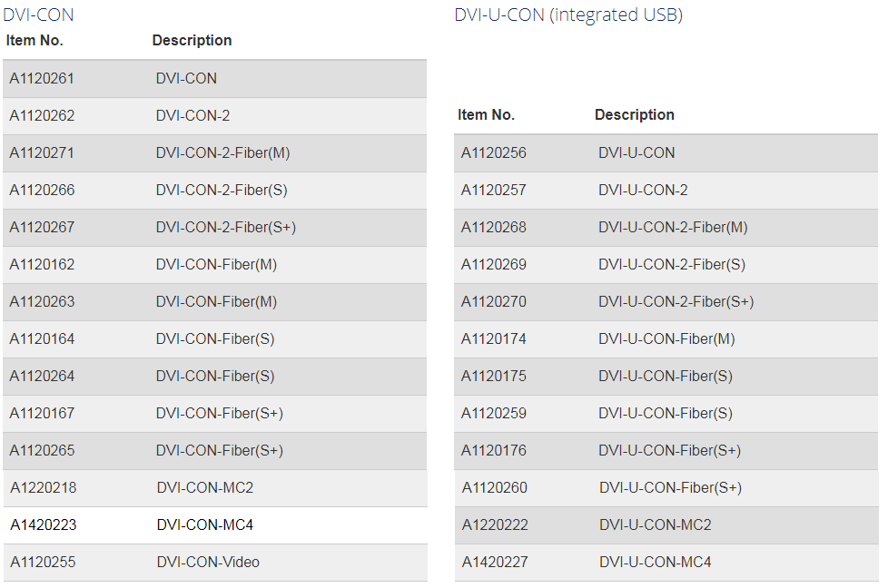
Task: Click DVI-U-CON-2 description cell
Action: coord(643,190)
